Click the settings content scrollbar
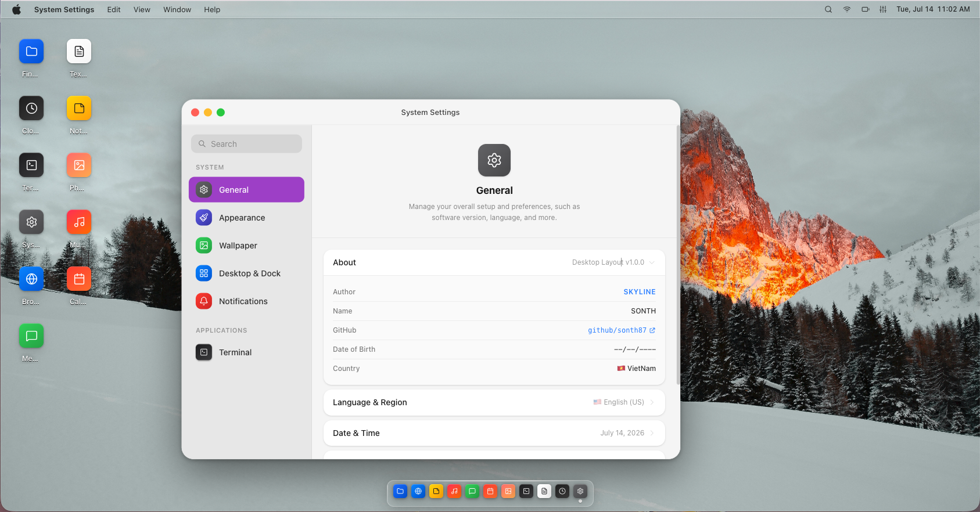 click(x=678, y=255)
